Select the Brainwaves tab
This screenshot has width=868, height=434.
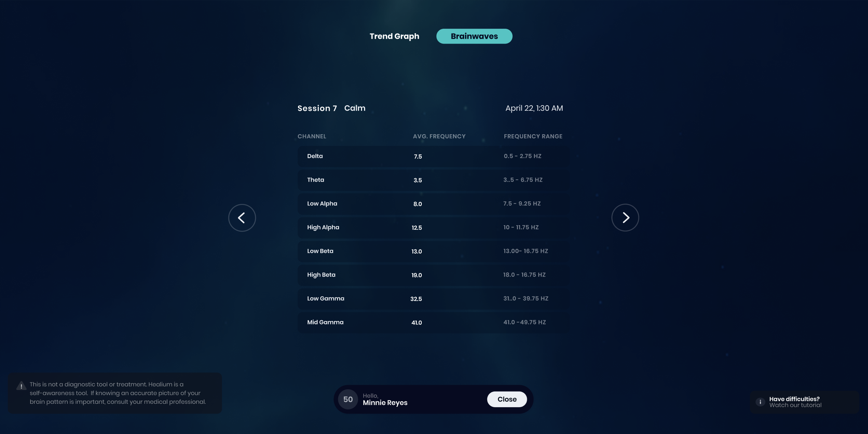click(474, 36)
